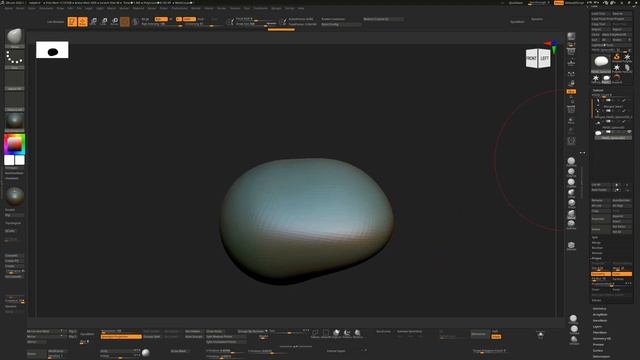The width and height of the screenshot is (640, 360).
Task: Toggle the orange XYZ rotation button
Action: click(x=571, y=91)
